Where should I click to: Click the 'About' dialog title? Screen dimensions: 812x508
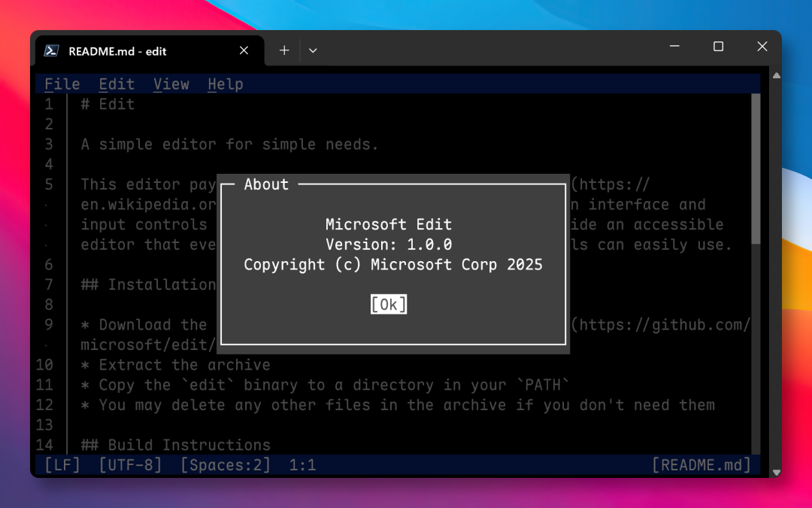click(266, 184)
